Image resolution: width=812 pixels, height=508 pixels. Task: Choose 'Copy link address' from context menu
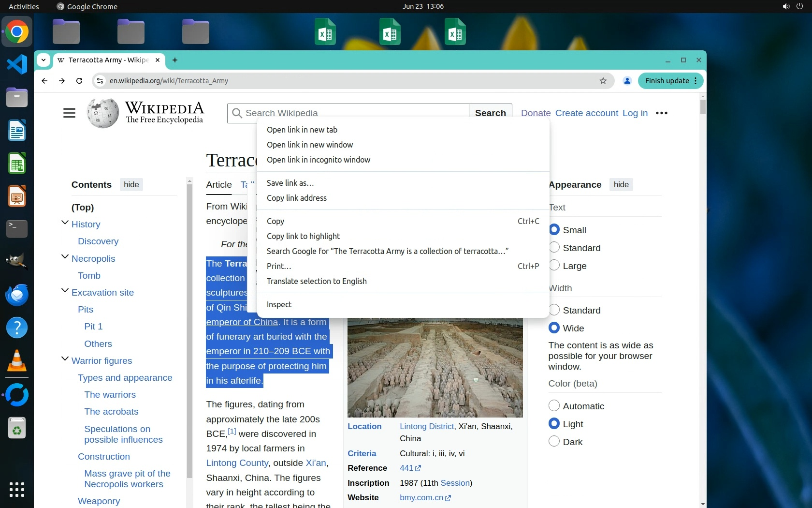296,198
